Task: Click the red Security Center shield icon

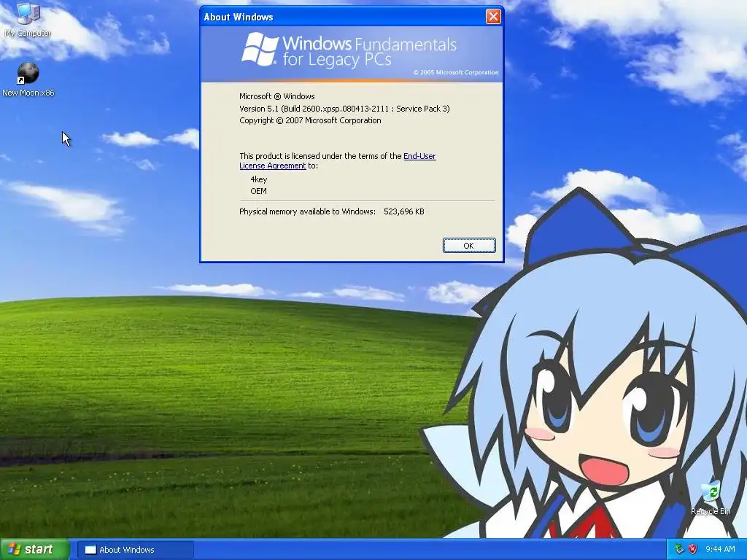Action: [x=693, y=550]
